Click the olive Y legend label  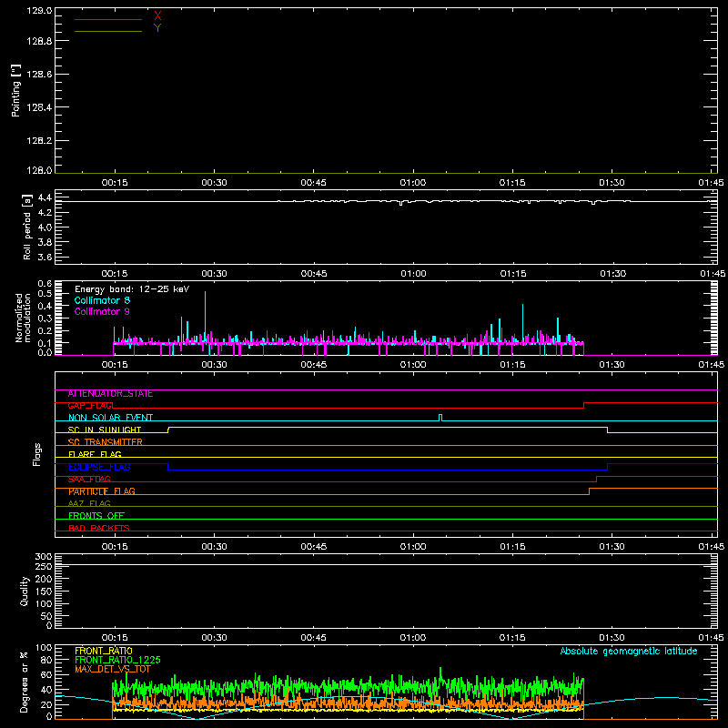(x=157, y=28)
